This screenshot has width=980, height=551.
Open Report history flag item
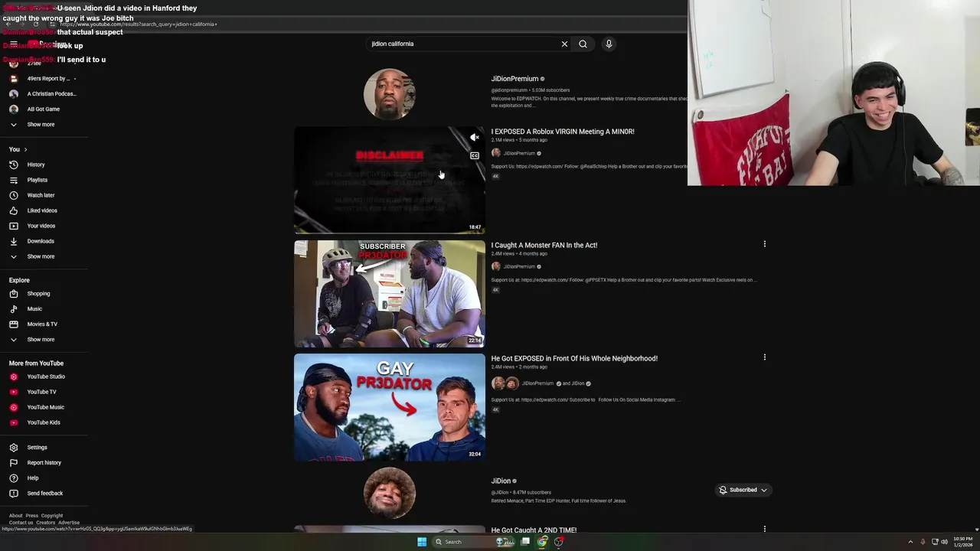coord(44,462)
